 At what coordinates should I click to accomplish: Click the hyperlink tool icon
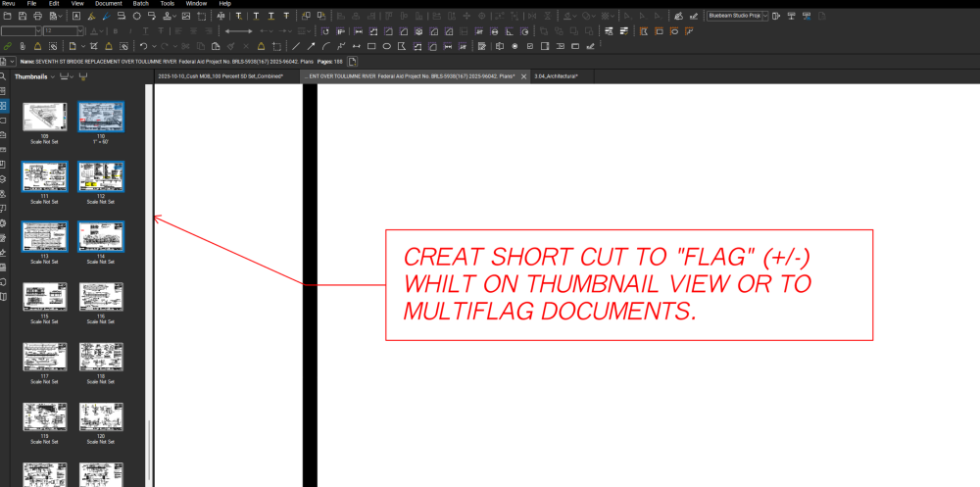coord(8,46)
